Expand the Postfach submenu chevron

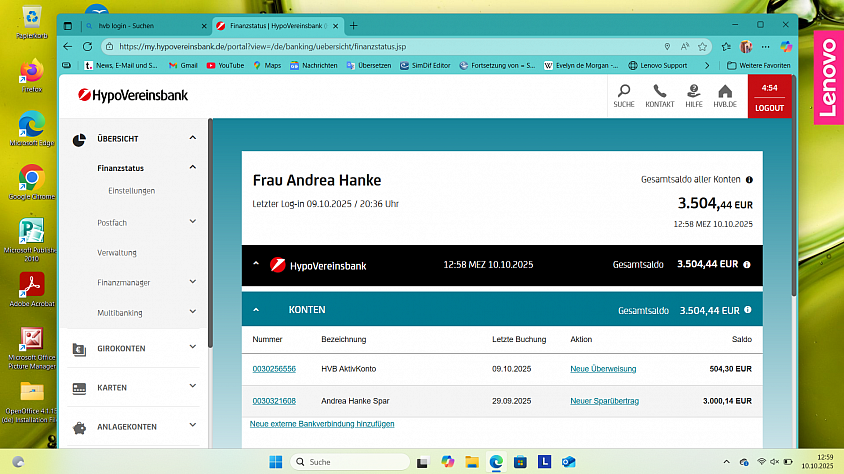(193, 222)
